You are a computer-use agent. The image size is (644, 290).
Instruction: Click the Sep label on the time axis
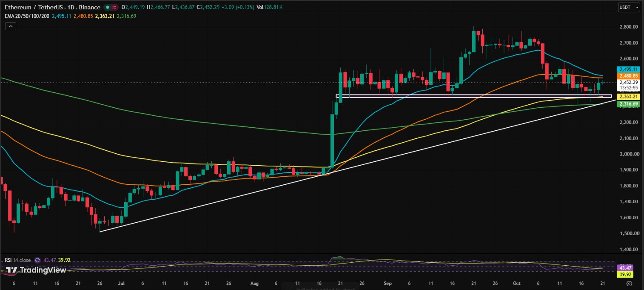[387, 283]
